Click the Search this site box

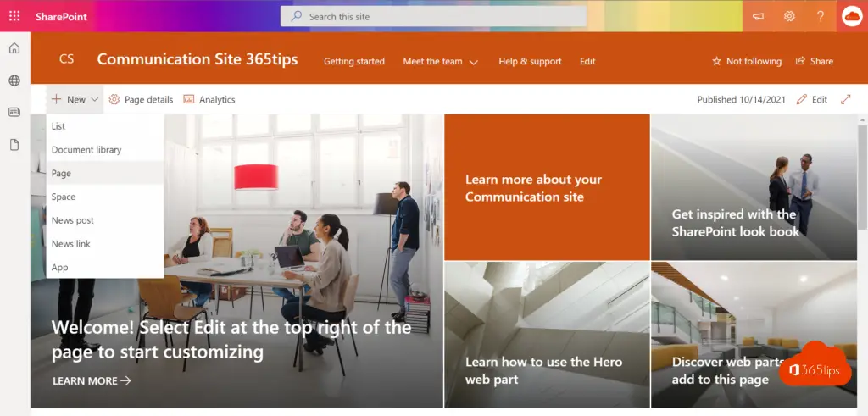pos(433,16)
